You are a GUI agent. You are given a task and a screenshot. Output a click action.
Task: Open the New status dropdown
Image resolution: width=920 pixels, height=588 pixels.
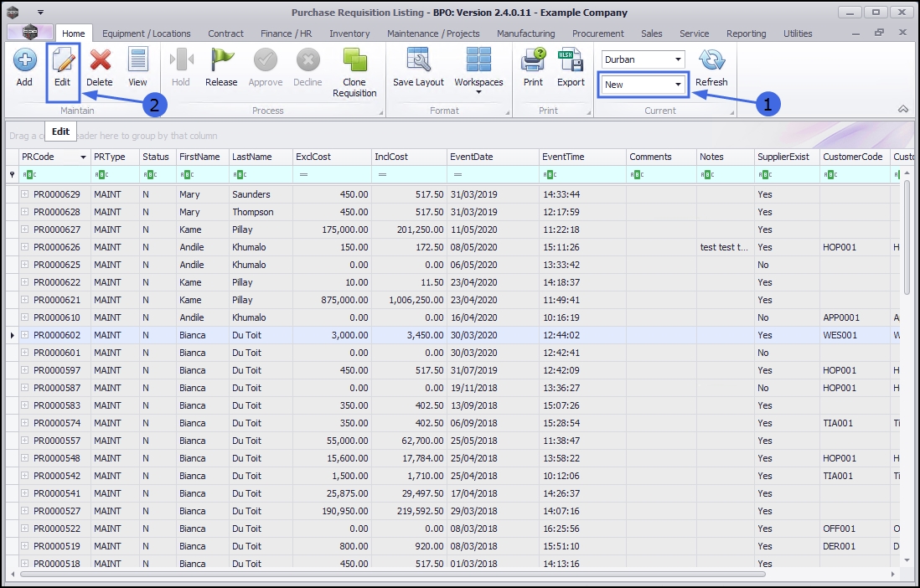point(678,85)
